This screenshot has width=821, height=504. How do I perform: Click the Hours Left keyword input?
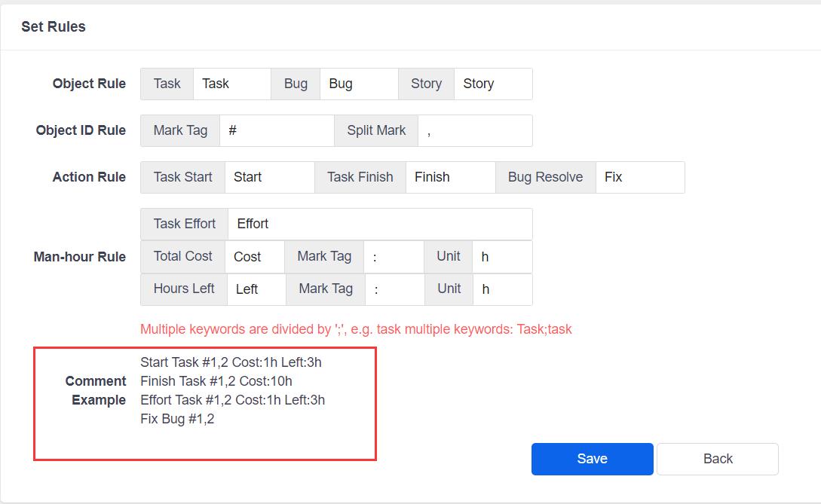pyautogui.click(x=256, y=289)
